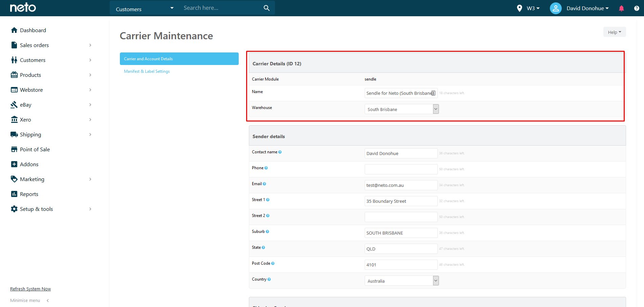Expand the Setup & tools chevron
Screen dimensions: 644x307
[90, 209]
